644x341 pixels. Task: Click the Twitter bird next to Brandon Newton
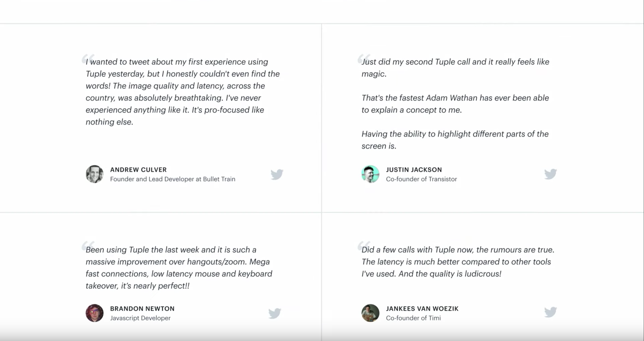pyautogui.click(x=275, y=313)
